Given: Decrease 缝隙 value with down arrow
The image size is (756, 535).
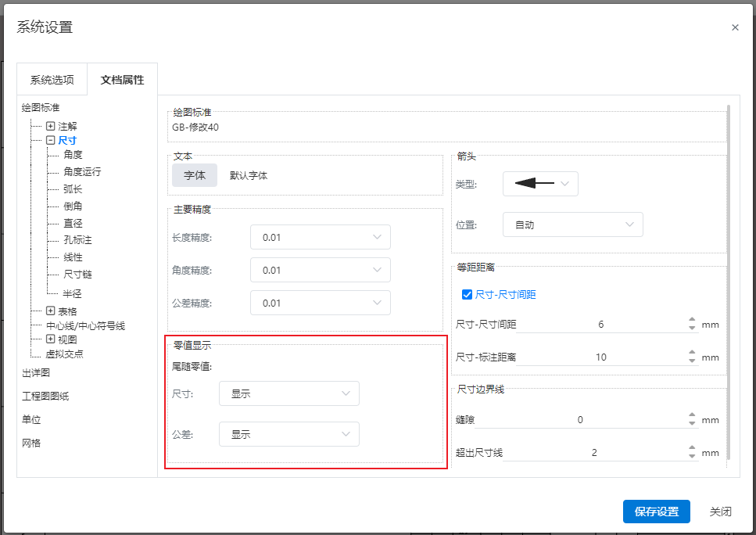Looking at the screenshot, I should click(x=692, y=424).
